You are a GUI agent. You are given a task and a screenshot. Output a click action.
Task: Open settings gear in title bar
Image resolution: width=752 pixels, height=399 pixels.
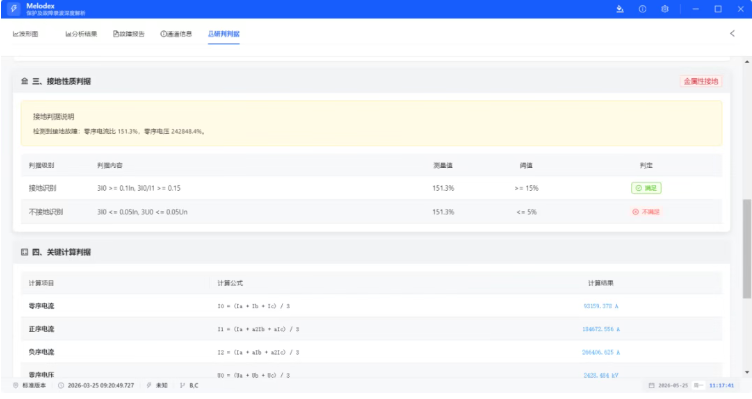tap(665, 9)
